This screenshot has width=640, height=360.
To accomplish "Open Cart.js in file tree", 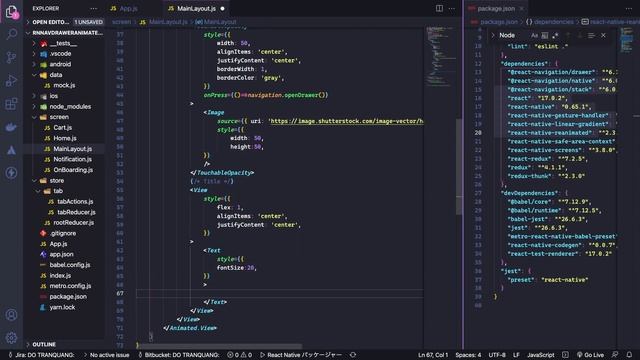I will [62, 128].
